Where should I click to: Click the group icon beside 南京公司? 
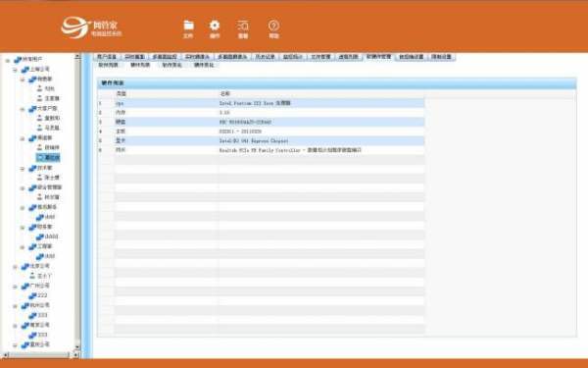click(25, 325)
